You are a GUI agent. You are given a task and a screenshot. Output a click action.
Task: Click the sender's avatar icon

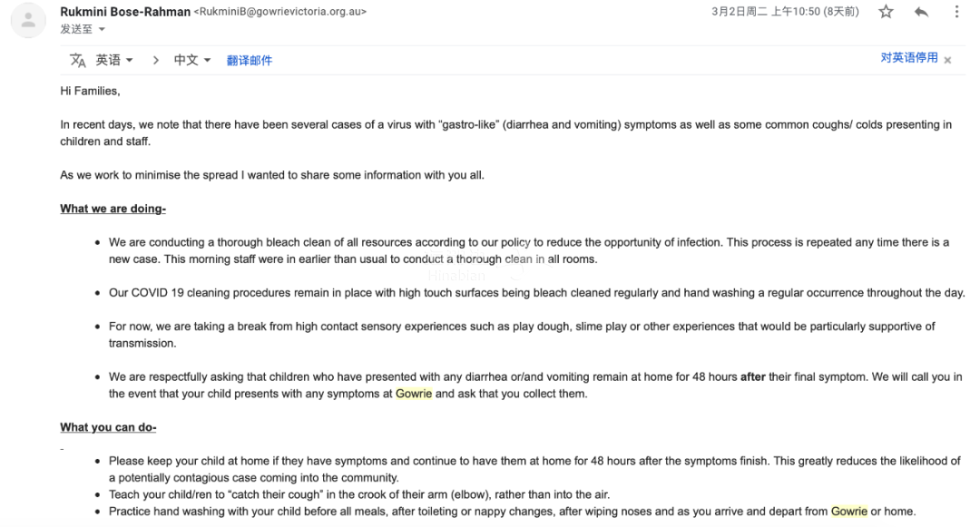(29, 20)
